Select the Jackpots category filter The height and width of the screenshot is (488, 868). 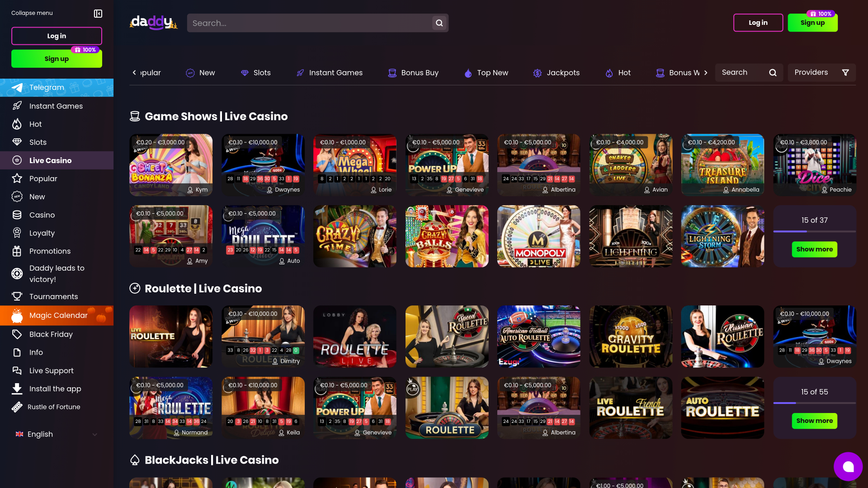tap(563, 72)
